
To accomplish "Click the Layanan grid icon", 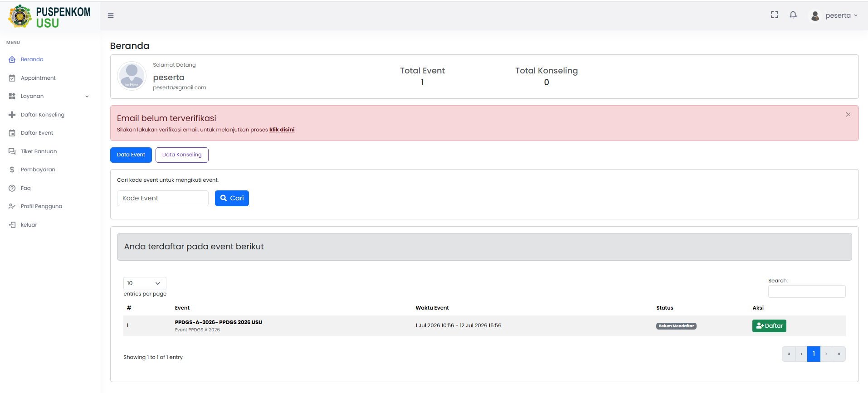I will [12, 96].
